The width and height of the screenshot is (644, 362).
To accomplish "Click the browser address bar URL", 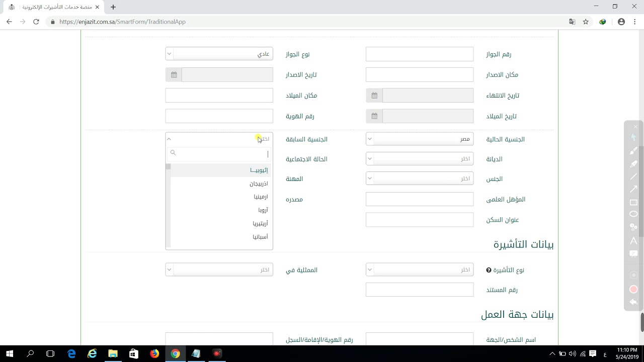I will tap(122, 22).
